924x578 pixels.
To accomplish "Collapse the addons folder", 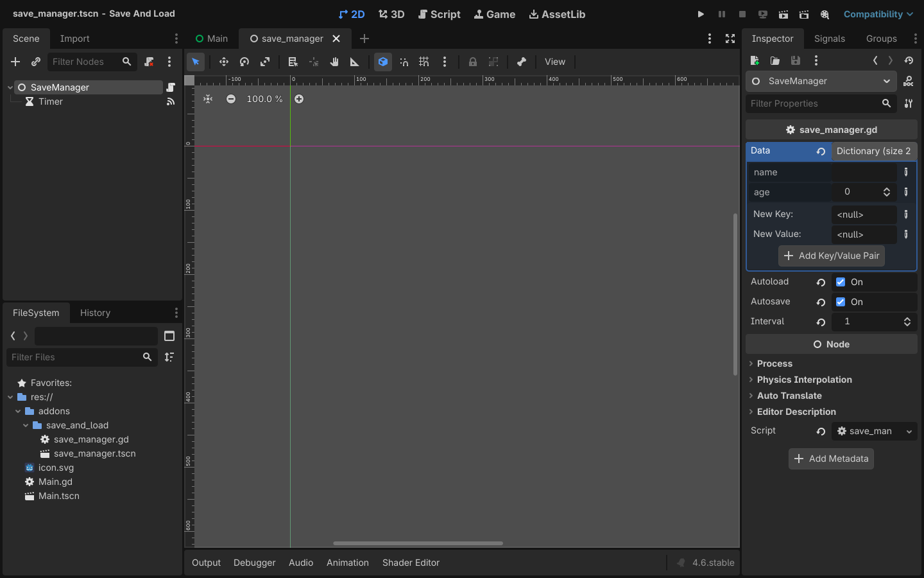I will 18,411.
